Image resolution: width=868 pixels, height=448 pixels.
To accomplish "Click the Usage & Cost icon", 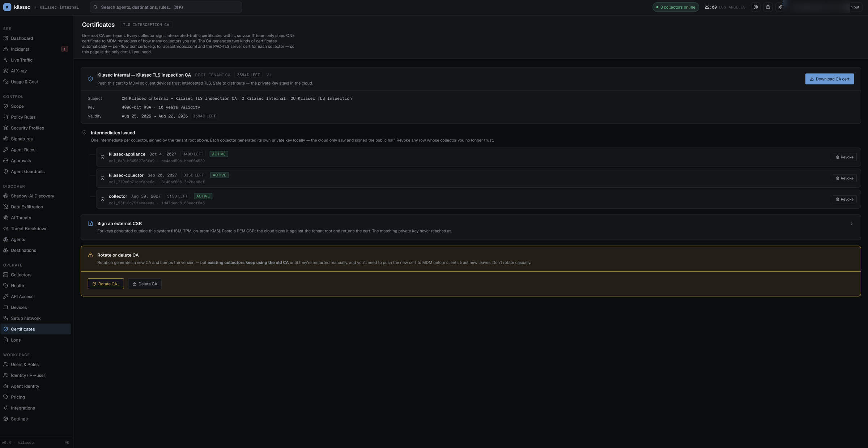I will point(6,82).
